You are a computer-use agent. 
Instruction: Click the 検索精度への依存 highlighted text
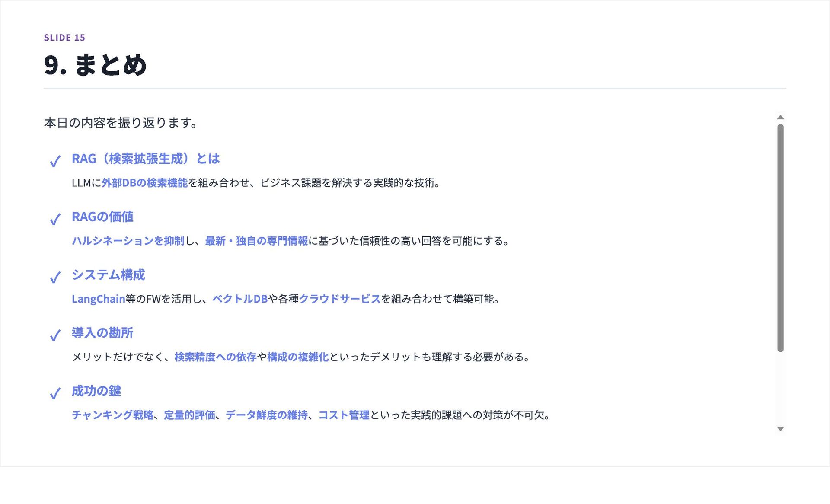(x=215, y=357)
